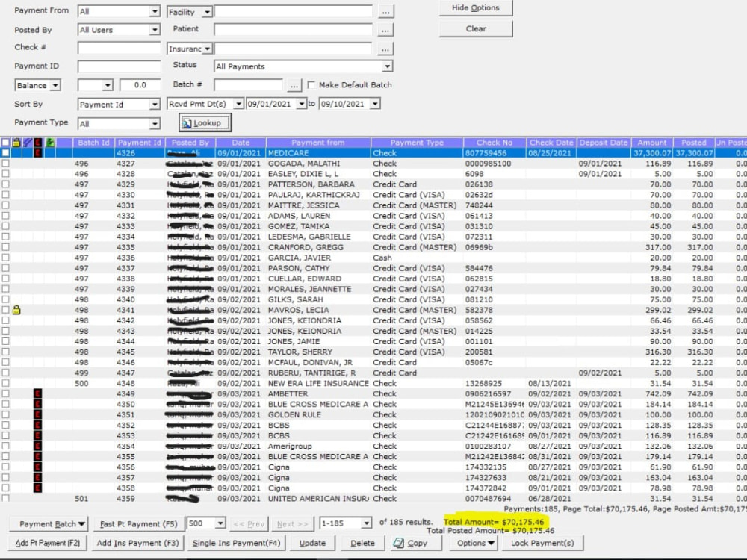Click red E icon on MEDICARE row 4326
The image size is (747, 560).
37,153
